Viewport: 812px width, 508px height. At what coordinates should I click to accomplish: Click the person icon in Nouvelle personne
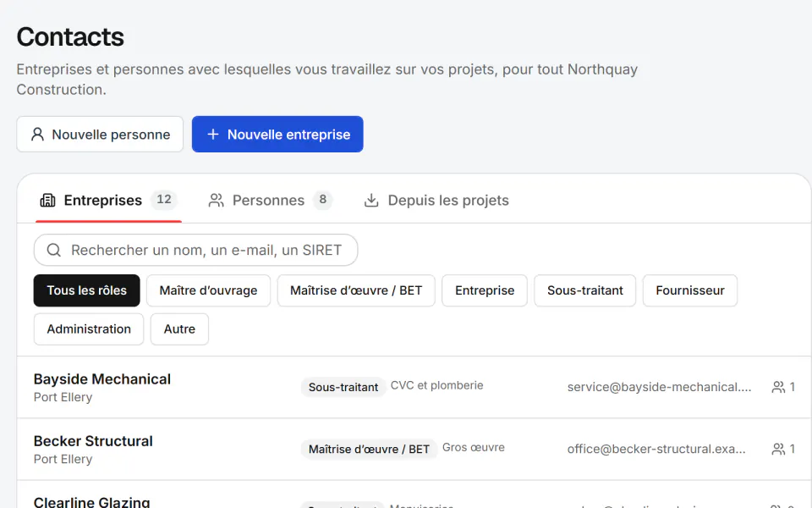pyautogui.click(x=37, y=135)
